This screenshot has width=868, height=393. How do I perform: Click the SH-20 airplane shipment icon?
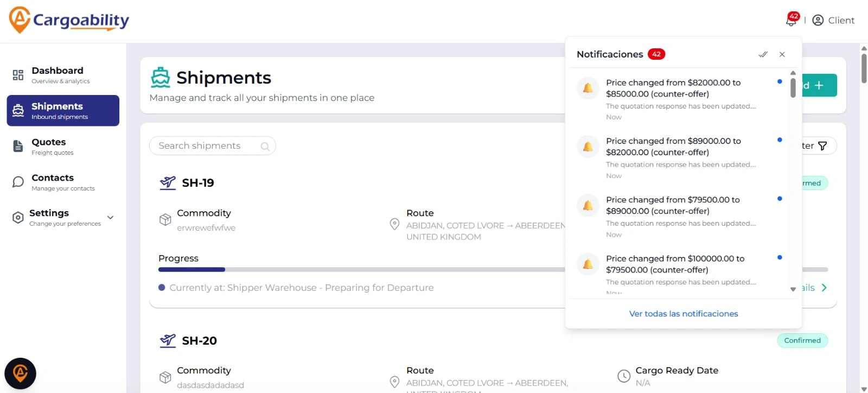coord(168,340)
